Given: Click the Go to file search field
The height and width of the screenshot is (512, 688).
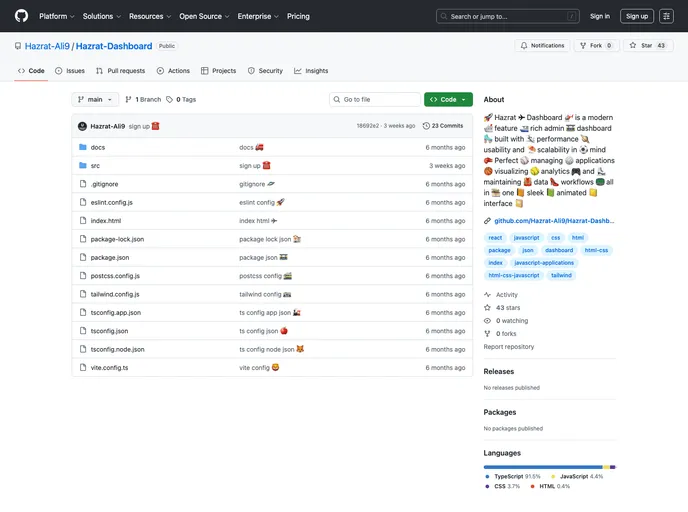Looking at the screenshot, I should 375,100.
